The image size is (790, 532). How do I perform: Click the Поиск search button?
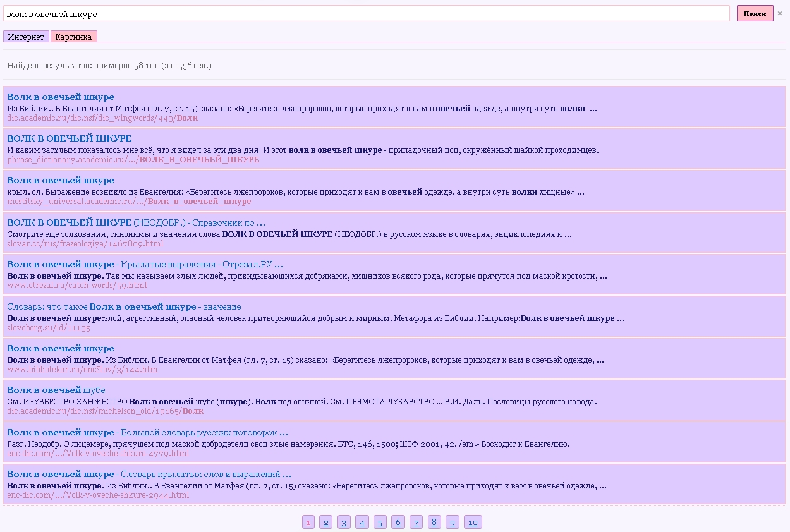click(x=755, y=13)
